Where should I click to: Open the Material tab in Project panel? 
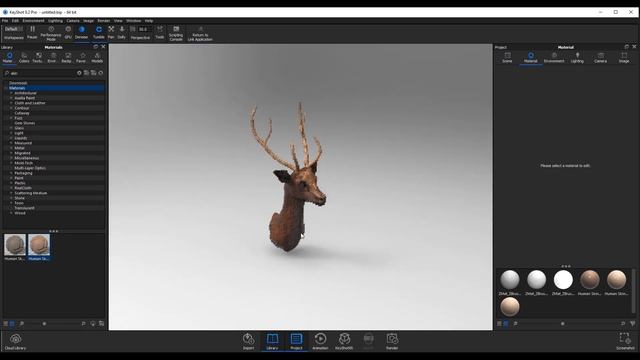point(531,58)
